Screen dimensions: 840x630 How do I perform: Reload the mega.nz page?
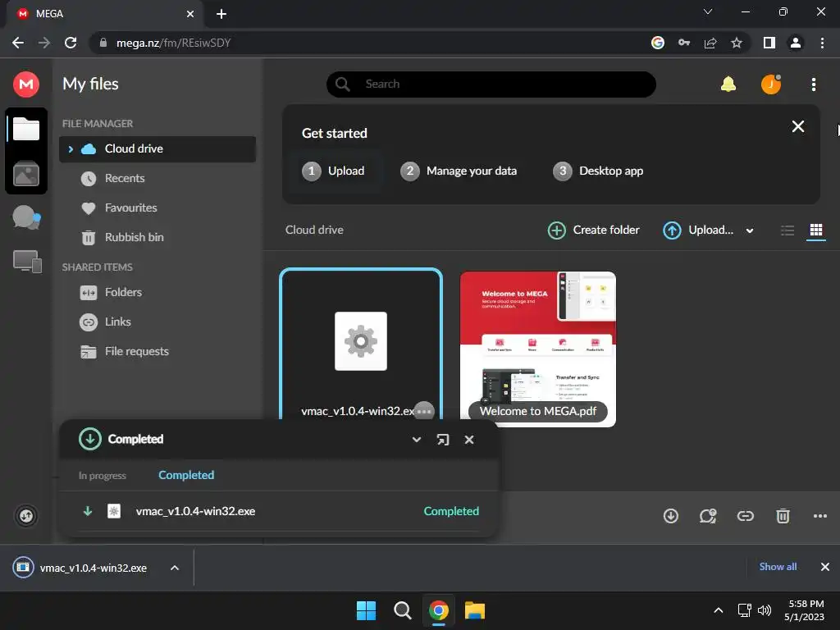tap(71, 43)
